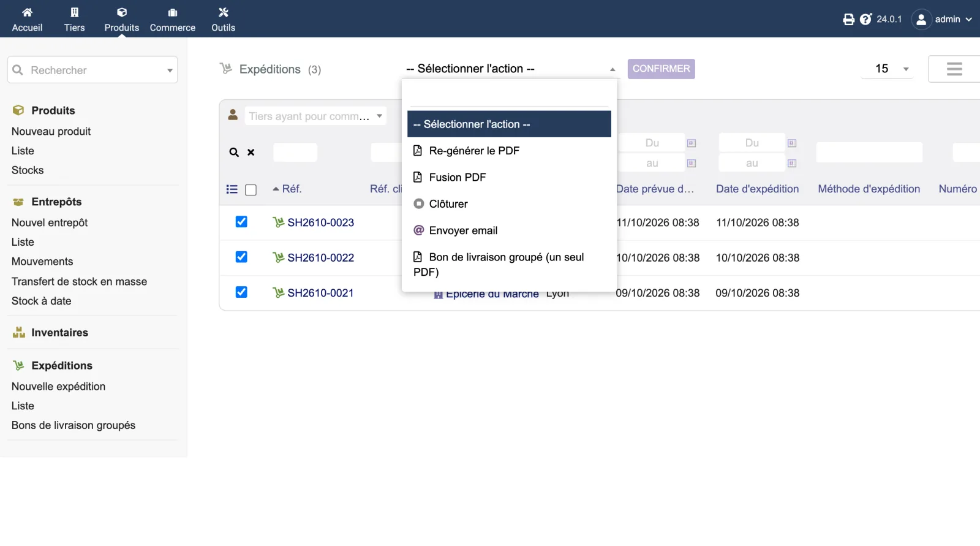
Task: Choose Clôturer action
Action: tap(509, 204)
